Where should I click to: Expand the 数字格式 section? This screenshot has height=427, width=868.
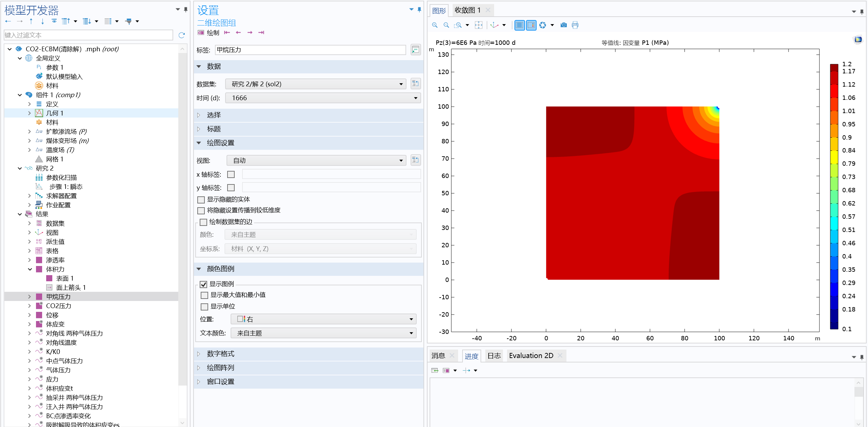pos(221,354)
